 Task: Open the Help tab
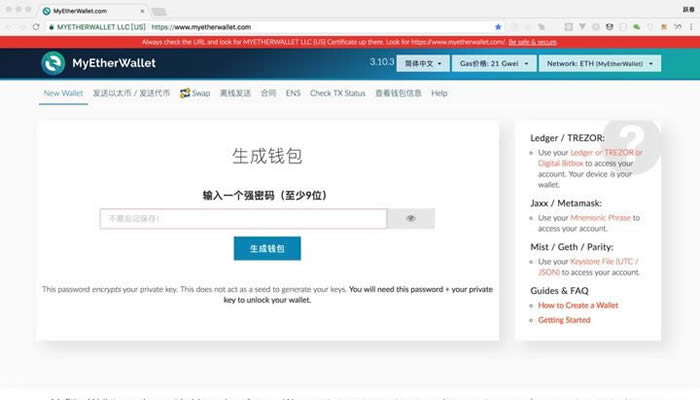click(439, 93)
